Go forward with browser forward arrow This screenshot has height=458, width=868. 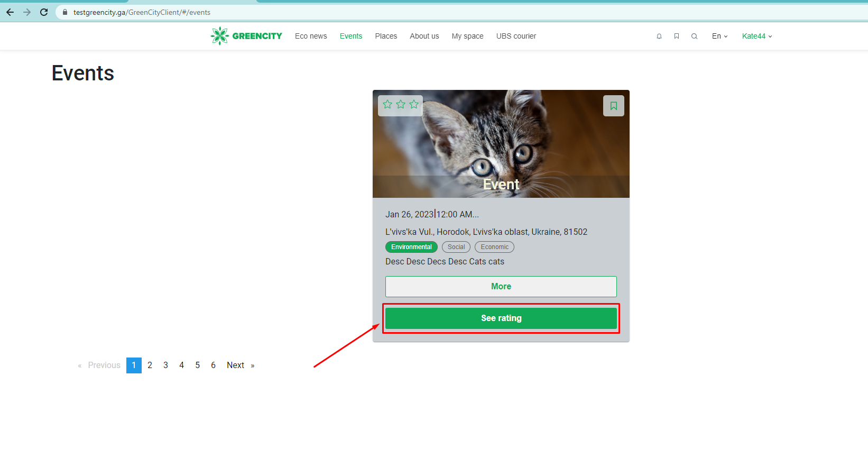27,12
